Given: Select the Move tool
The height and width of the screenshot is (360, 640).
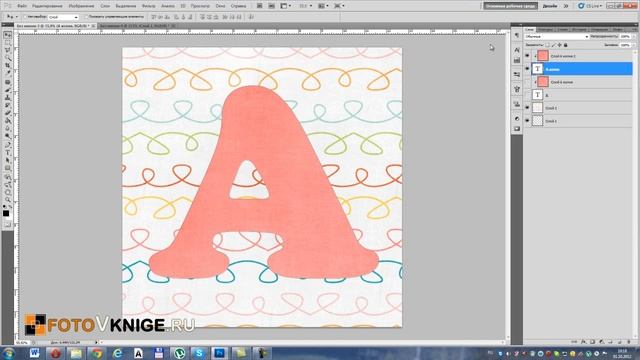Looking at the screenshot, I should 7,35.
